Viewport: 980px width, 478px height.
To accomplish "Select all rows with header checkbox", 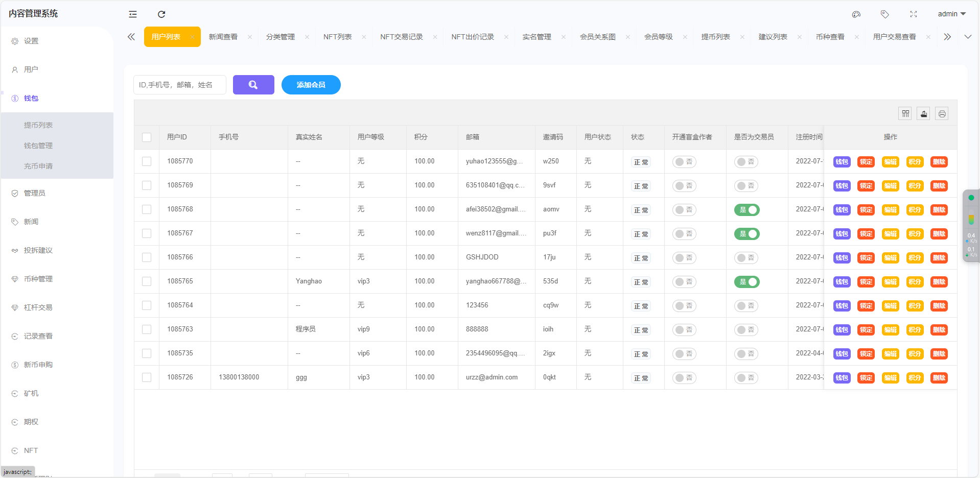I will [x=147, y=137].
